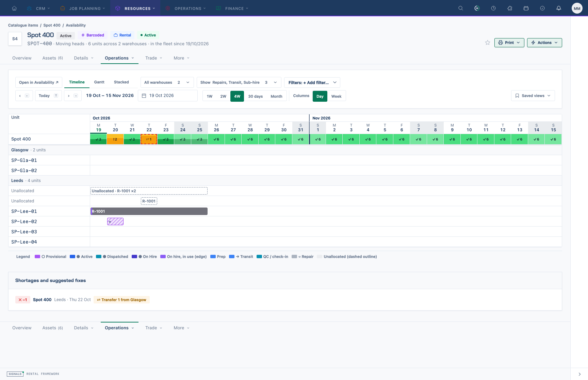The height and width of the screenshot is (380, 588).
Task: Expand the sidebar chevron at bottom right
Action: coord(579,374)
